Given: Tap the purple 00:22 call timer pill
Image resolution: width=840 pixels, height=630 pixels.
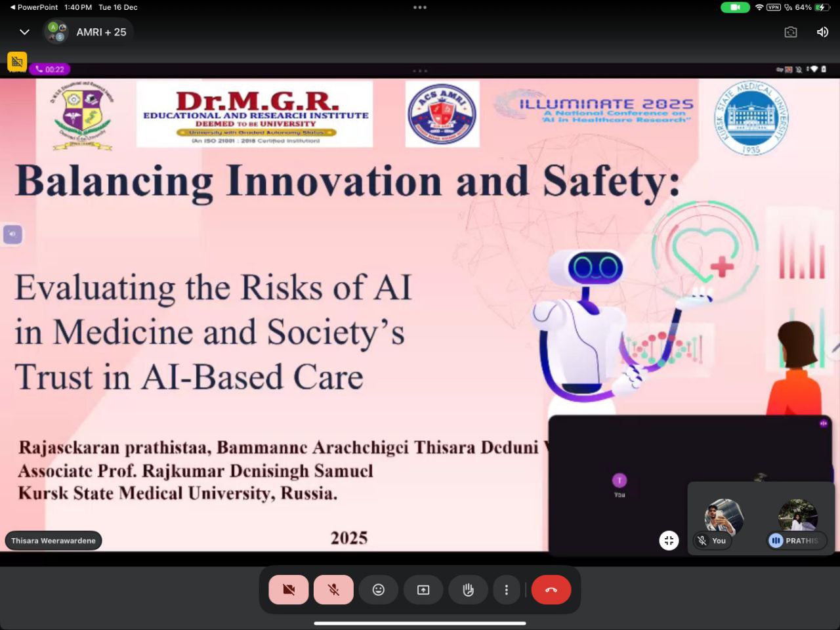Looking at the screenshot, I should click(x=50, y=69).
